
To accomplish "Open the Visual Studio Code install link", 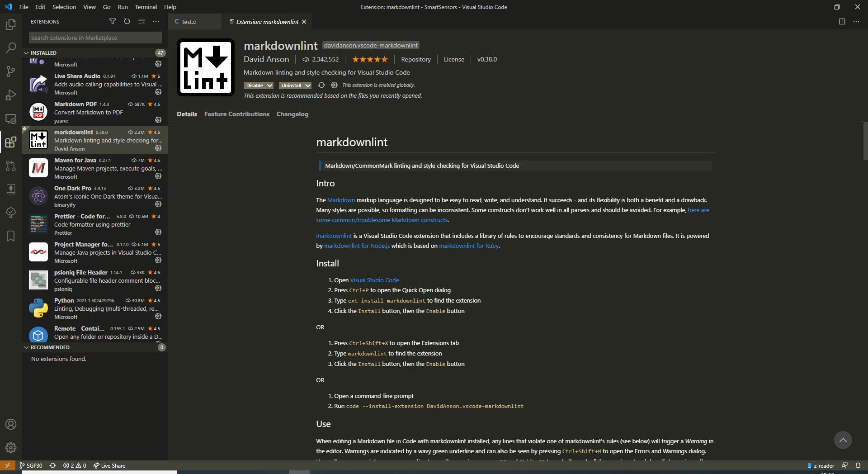I will [x=374, y=280].
